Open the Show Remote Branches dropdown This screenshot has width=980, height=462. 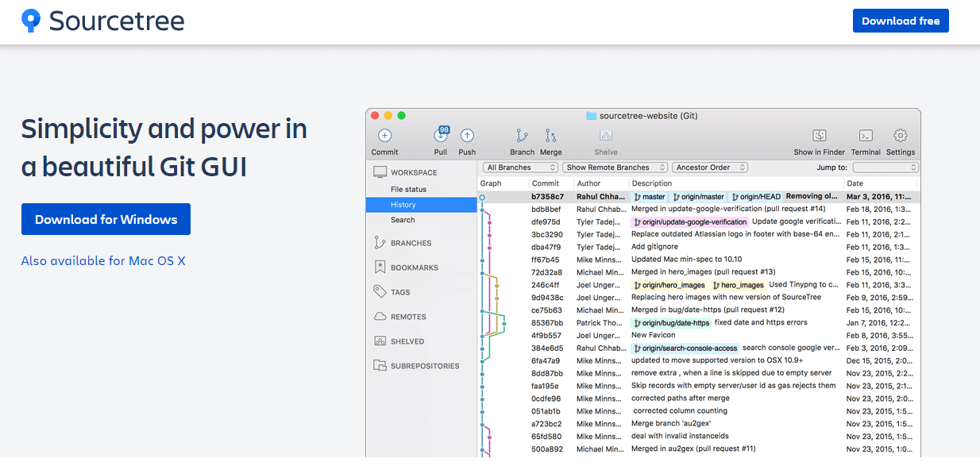point(615,167)
